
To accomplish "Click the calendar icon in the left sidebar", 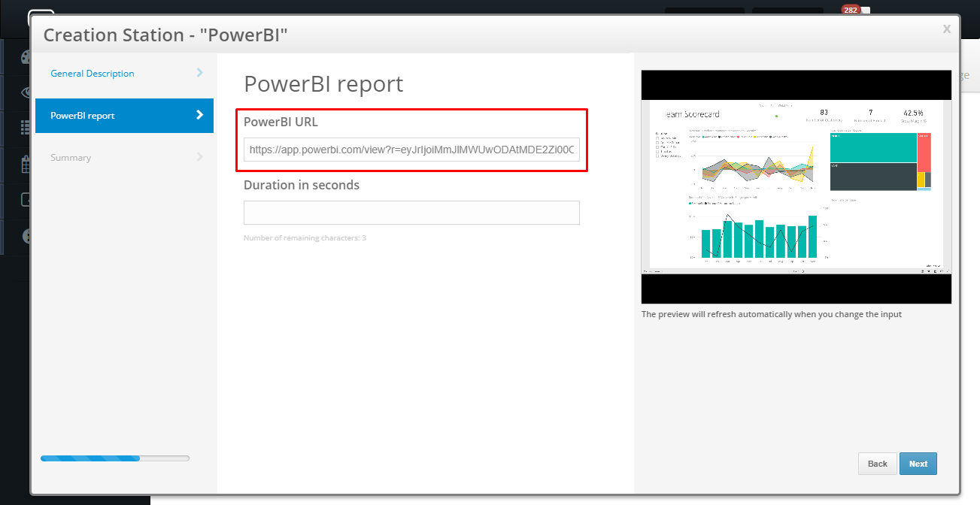I will (26, 165).
